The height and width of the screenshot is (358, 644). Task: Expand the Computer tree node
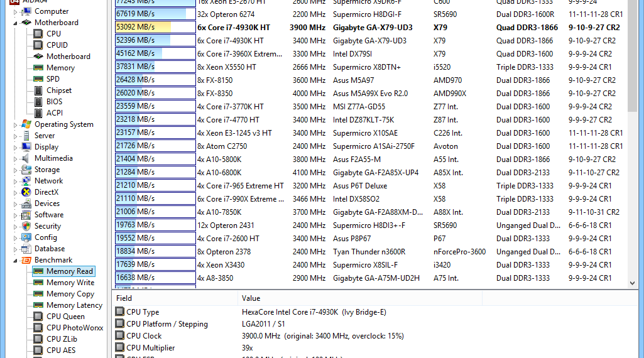[x=16, y=11]
